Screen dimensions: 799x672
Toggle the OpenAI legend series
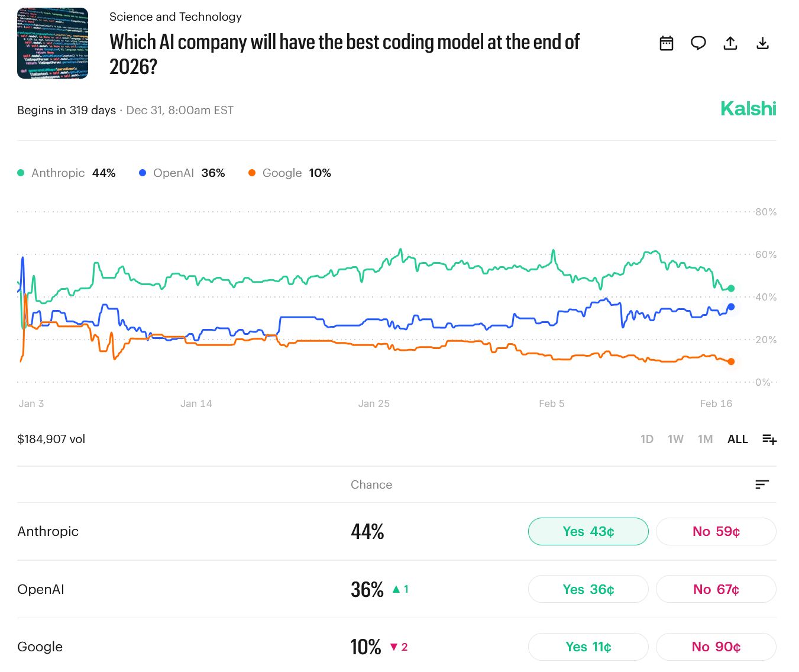coord(173,173)
